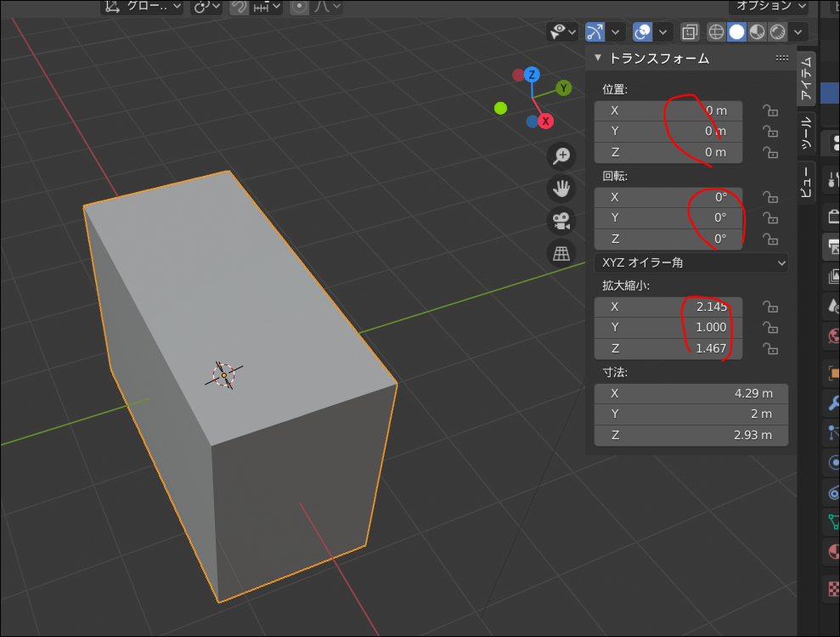Viewport: 840px width, 637px height.
Task: Lock the 拡大縮小 Z value
Action: [770, 349]
